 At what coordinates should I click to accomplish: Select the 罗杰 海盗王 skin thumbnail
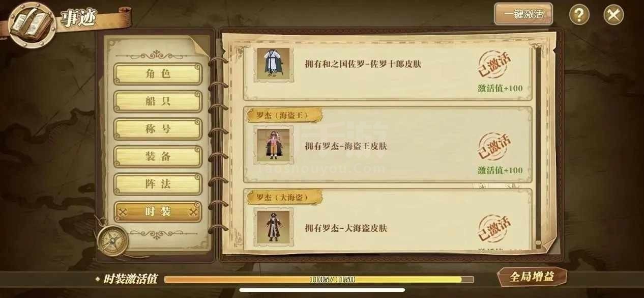click(272, 146)
